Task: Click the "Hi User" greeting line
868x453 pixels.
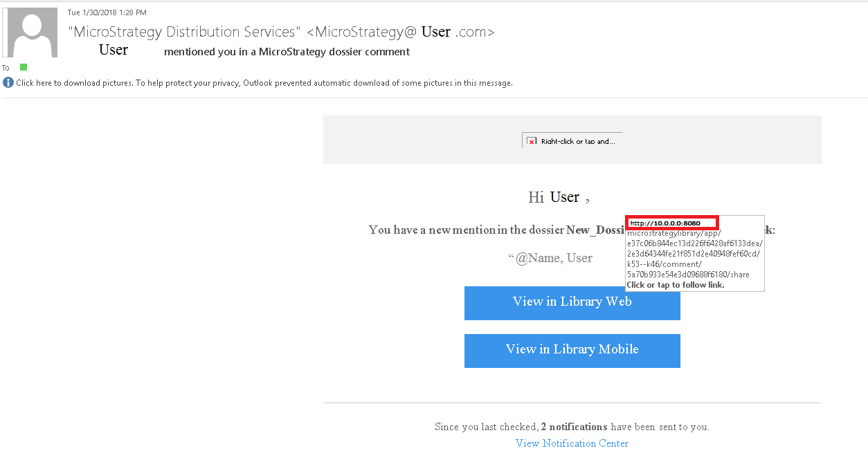Action: [x=559, y=198]
